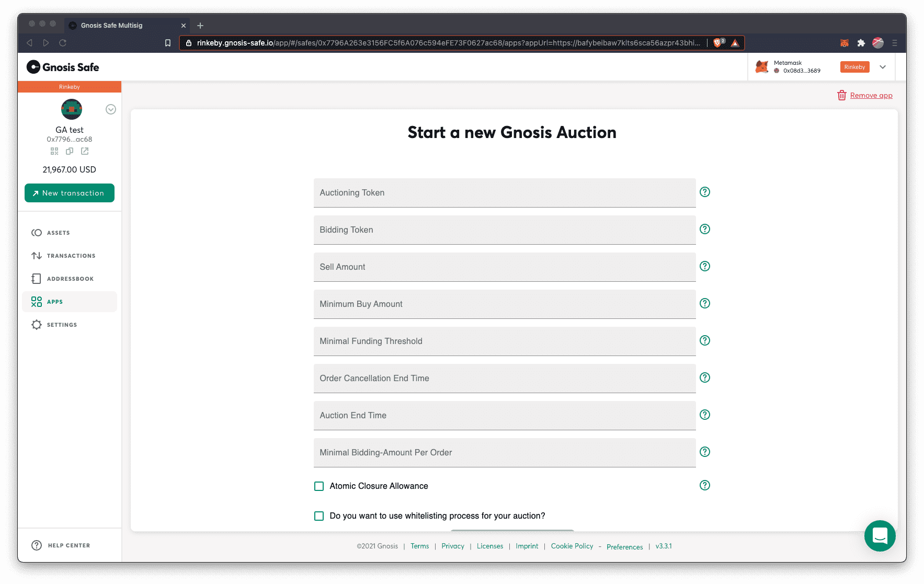Open cookie Preferences link
This screenshot has height=584, width=924.
coord(625,547)
